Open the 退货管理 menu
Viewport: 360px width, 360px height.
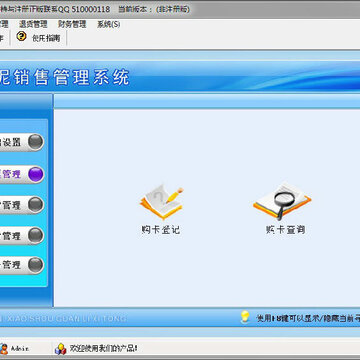click(x=33, y=24)
